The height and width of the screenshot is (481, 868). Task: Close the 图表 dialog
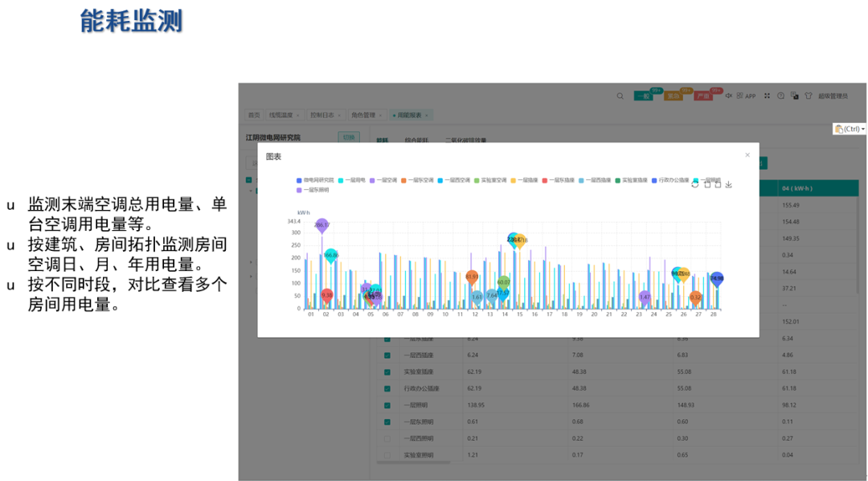(747, 155)
